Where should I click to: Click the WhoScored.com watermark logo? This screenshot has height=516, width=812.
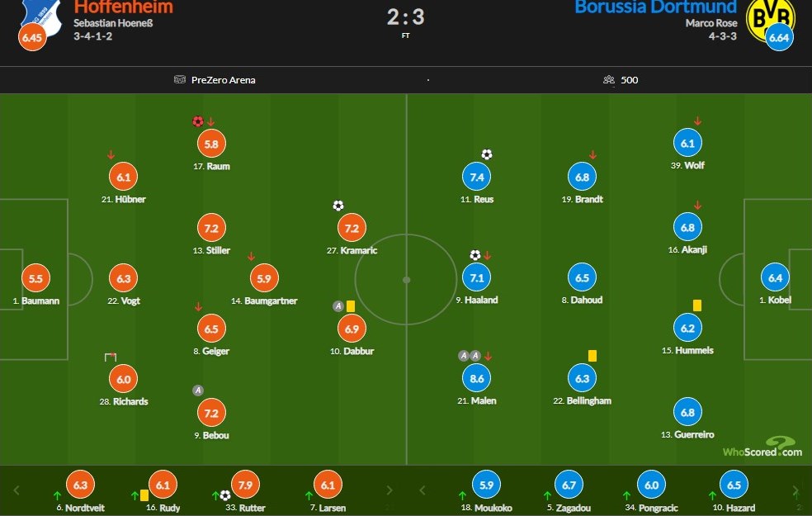click(x=762, y=447)
